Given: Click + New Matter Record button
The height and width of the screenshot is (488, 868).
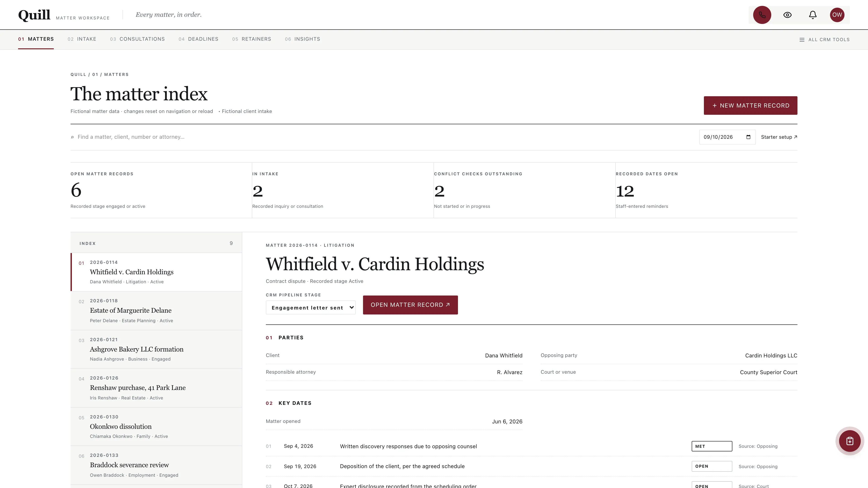Looking at the screenshot, I should (x=750, y=106).
